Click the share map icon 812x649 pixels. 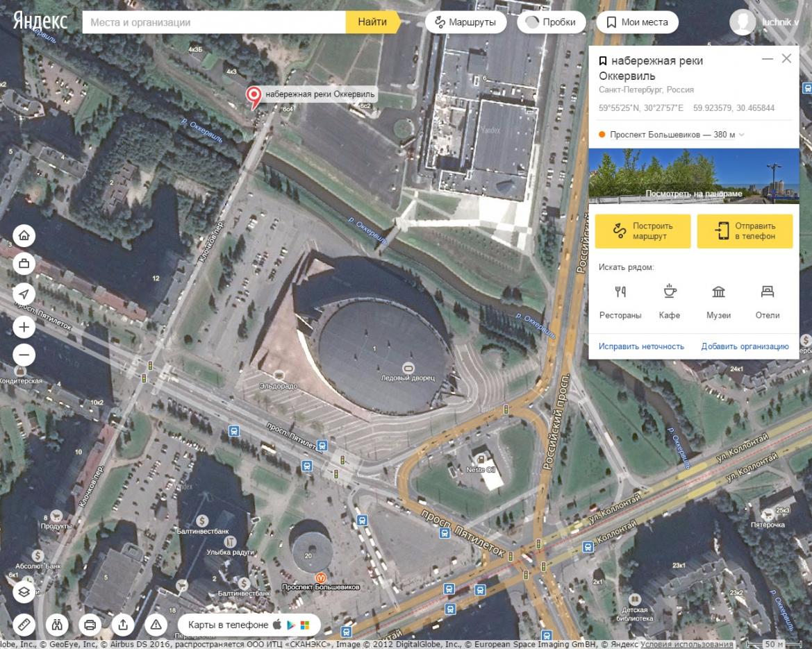[x=123, y=624]
